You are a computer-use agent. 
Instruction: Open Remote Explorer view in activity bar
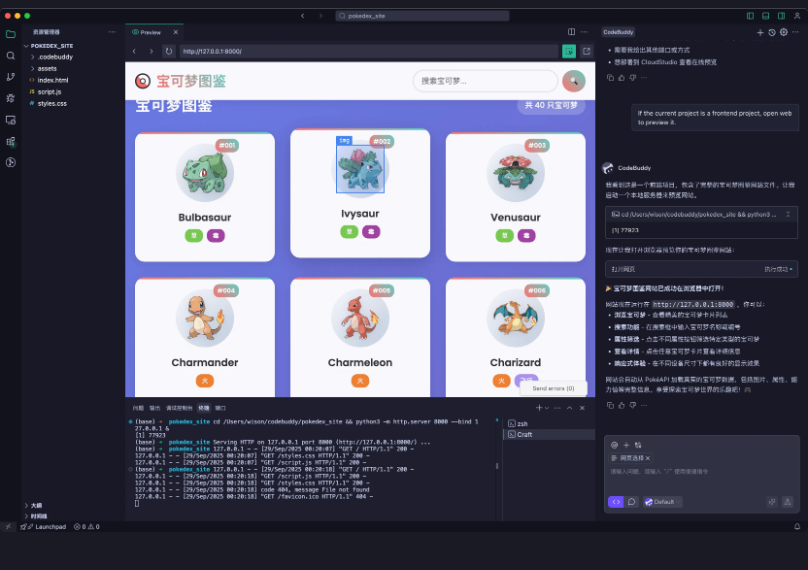click(x=10, y=120)
